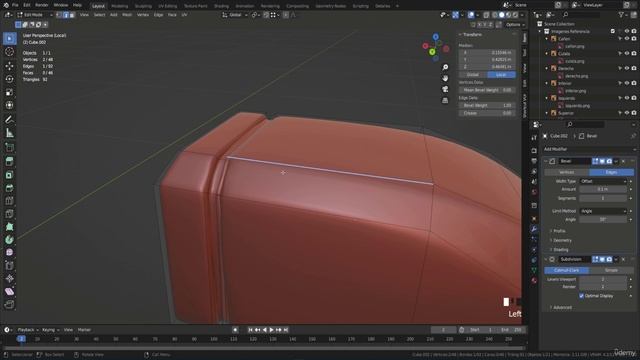Click the Add Modifier button

click(589, 149)
